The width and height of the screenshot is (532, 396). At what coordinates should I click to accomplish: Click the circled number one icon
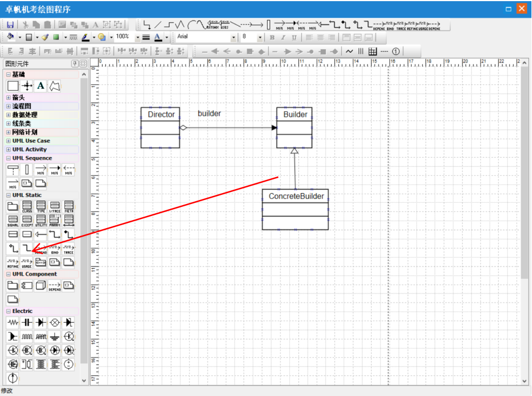point(396,51)
